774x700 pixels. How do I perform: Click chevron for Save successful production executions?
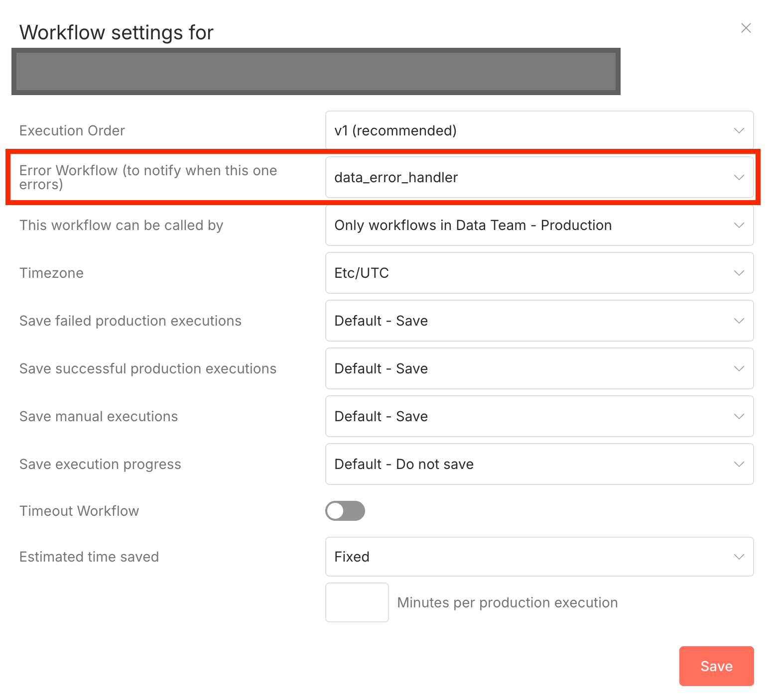coord(739,368)
